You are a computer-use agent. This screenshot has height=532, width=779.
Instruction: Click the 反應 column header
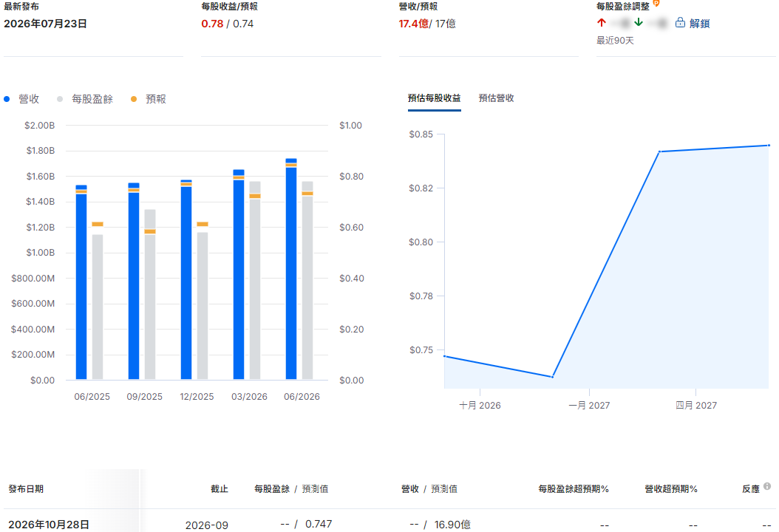pos(751,489)
